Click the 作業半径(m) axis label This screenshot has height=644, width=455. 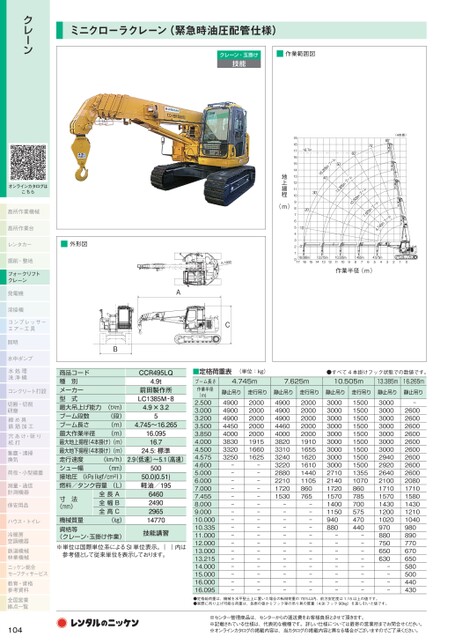tap(354, 271)
